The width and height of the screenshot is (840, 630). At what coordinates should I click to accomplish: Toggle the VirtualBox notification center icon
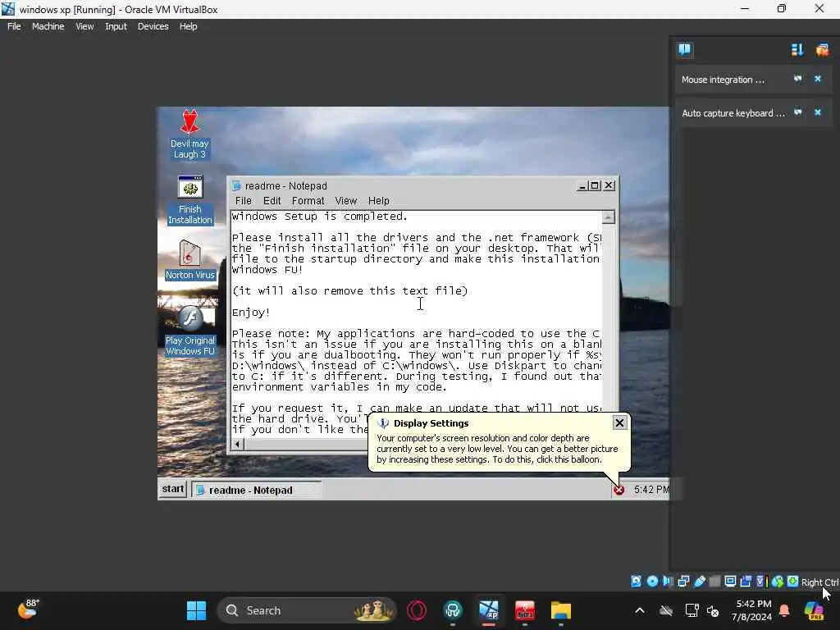click(x=685, y=50)
